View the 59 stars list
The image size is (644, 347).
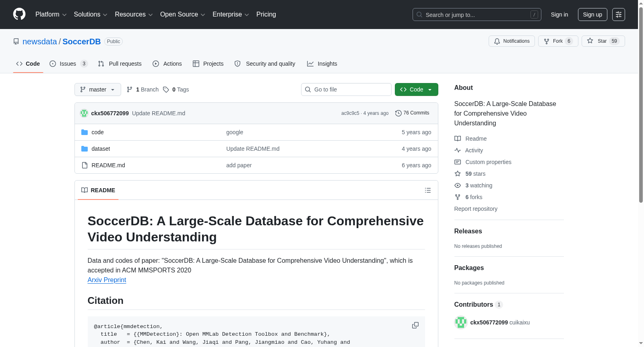pos(470,174)
